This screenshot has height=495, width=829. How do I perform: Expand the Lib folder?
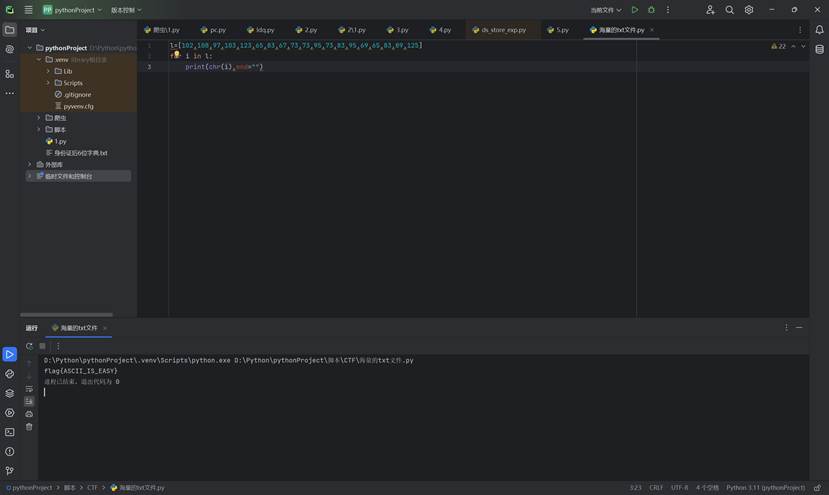point(48,71)
